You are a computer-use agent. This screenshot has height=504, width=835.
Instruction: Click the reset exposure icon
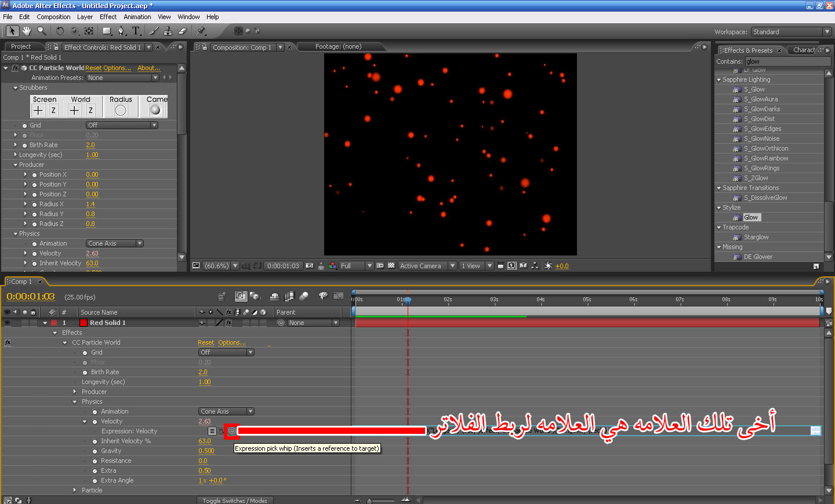[x=548, y=266]
